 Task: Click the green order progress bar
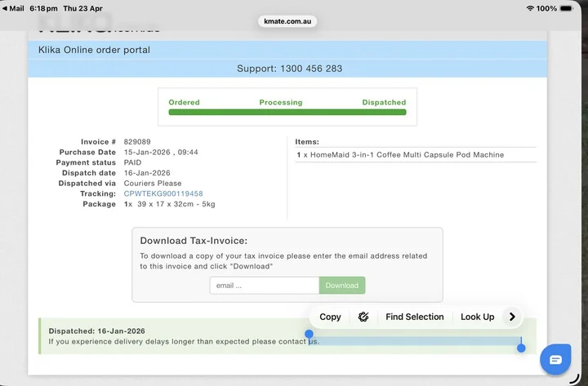pyautogui.click(x=287, y=112)
